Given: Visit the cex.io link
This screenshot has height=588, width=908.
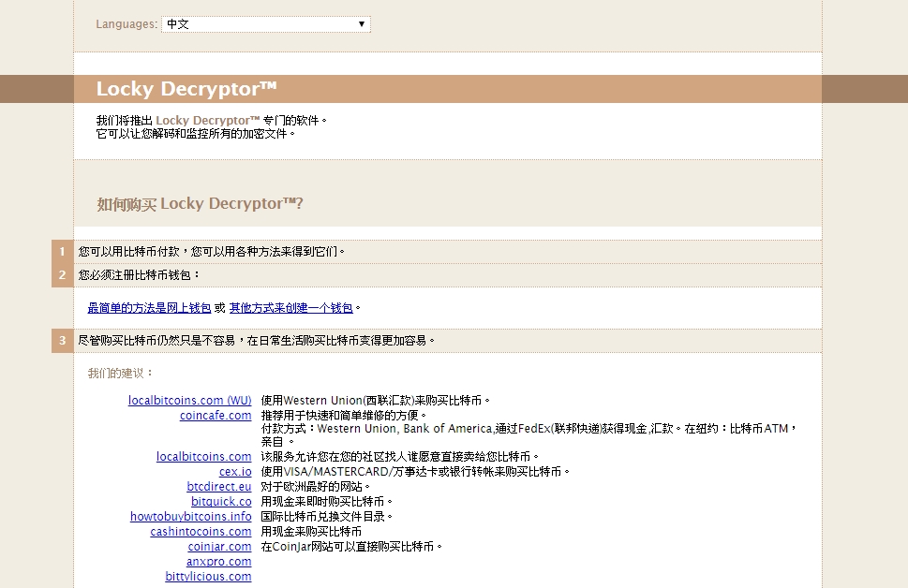Looking at the screenshot, I should [x=235, y=472].
